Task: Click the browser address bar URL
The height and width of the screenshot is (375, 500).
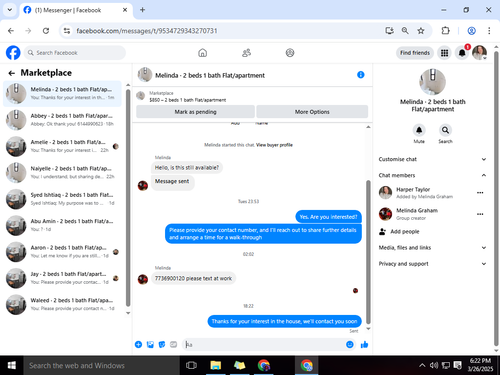Action: pyautogui.click(x=147, y=31)
